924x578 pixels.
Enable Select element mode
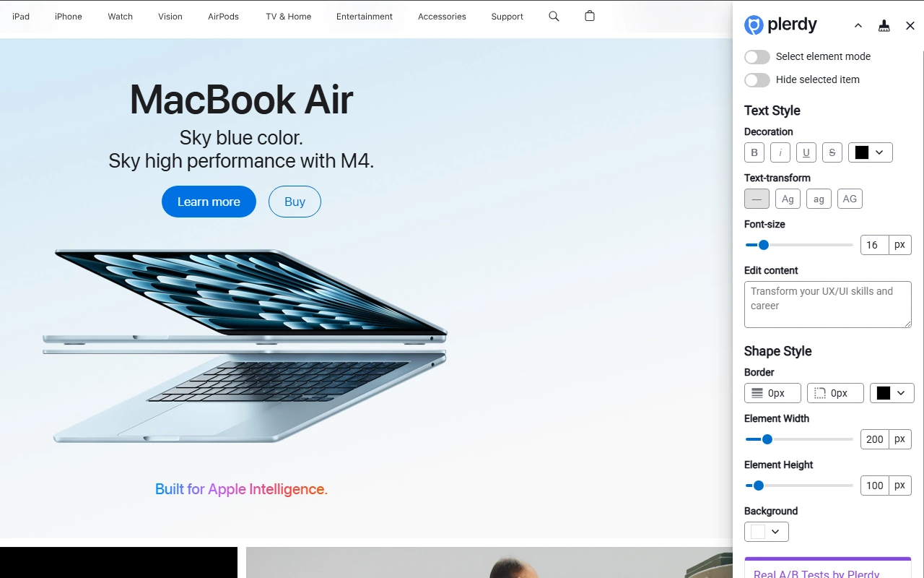(757, 57)
